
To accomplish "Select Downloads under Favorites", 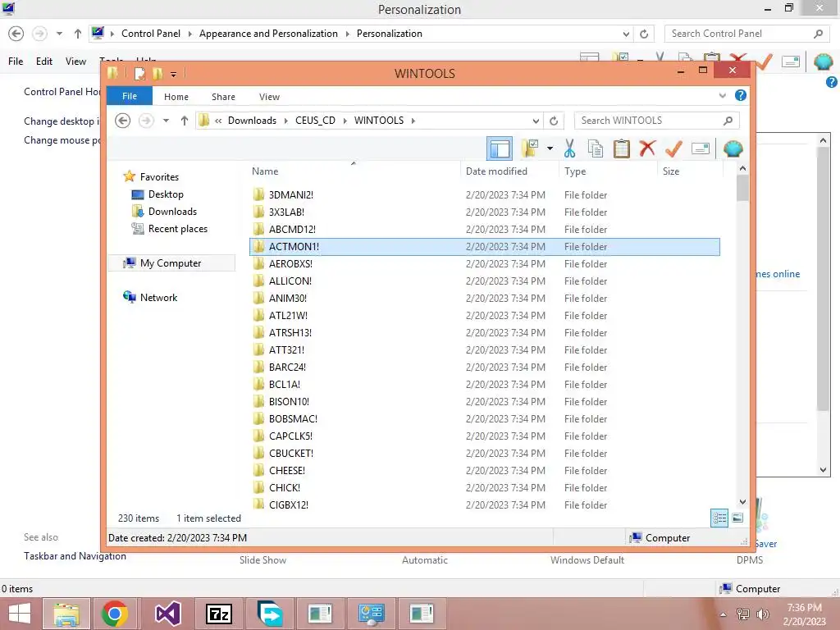I will (x=172, y=212).
